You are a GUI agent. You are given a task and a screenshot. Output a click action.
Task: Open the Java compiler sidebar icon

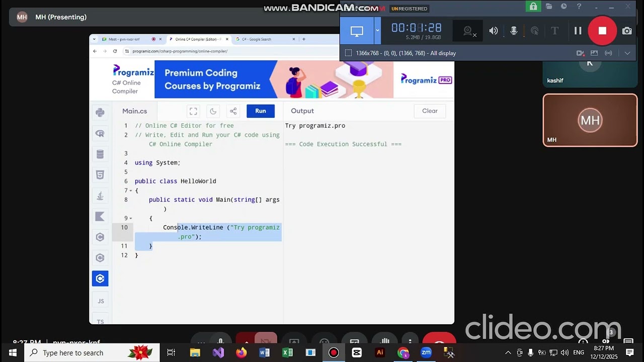pyautogui.click(x=100, y=196)
